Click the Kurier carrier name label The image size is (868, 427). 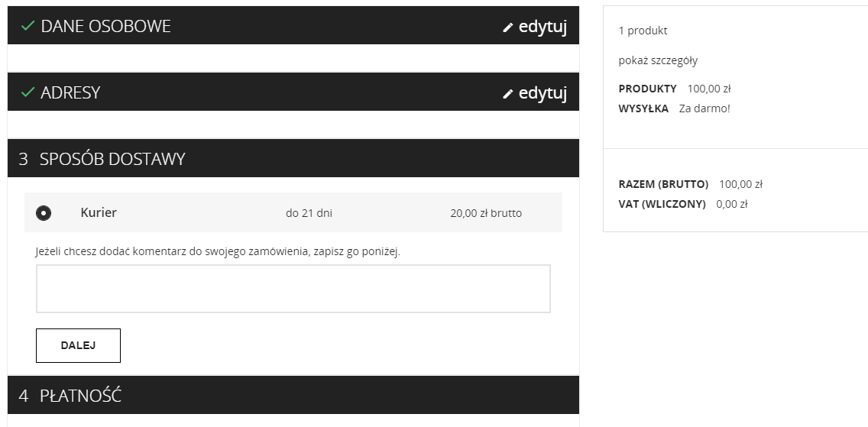99,212
